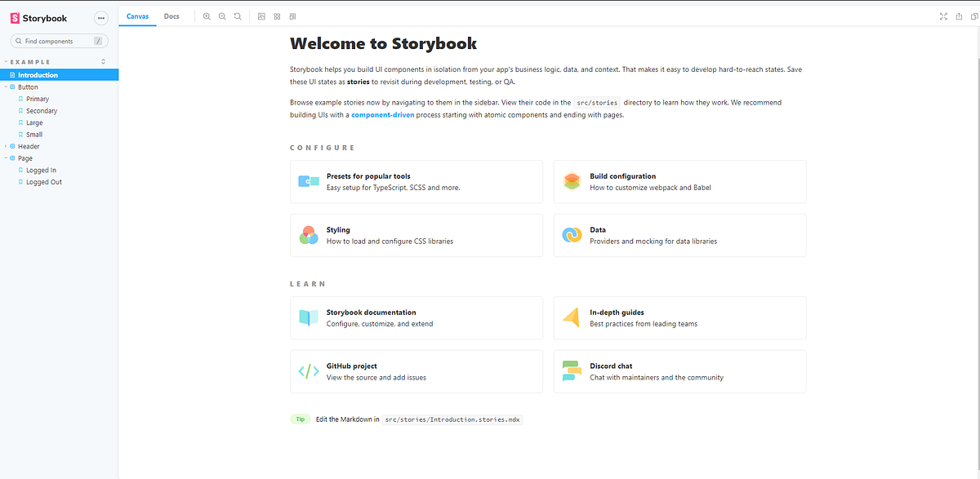The image size is (980, 479).
Task: Open the Storybook sidebar menu
Action: [x=100, y=17]
